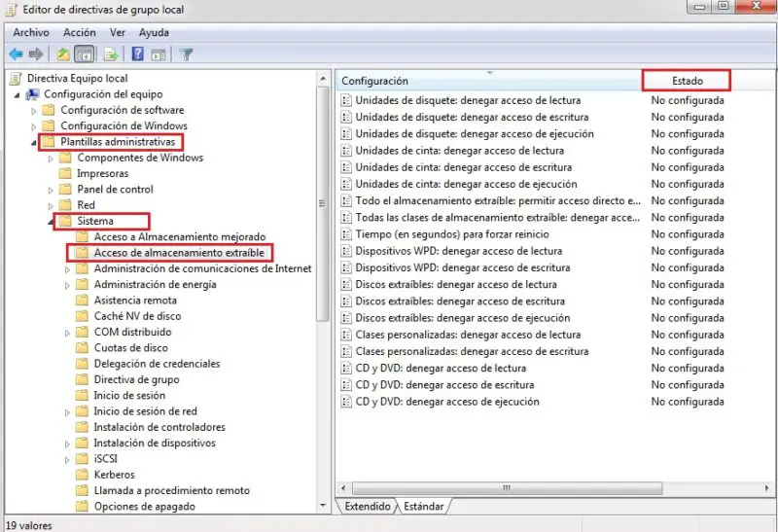
Task: Expand the Red folder node
Action: click(x=51, y=206)
